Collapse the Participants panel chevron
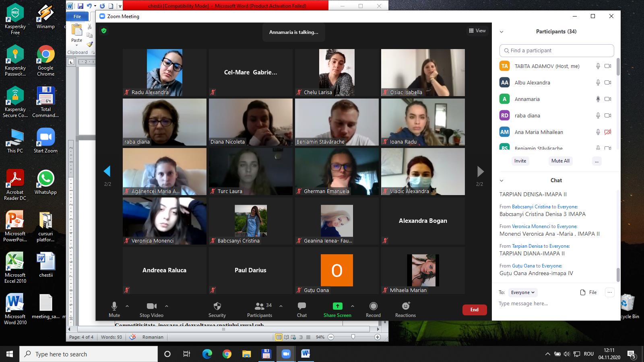 502,32
